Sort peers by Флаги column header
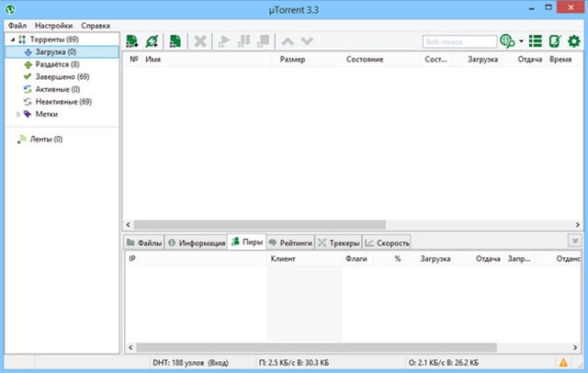 click(356, 259)
